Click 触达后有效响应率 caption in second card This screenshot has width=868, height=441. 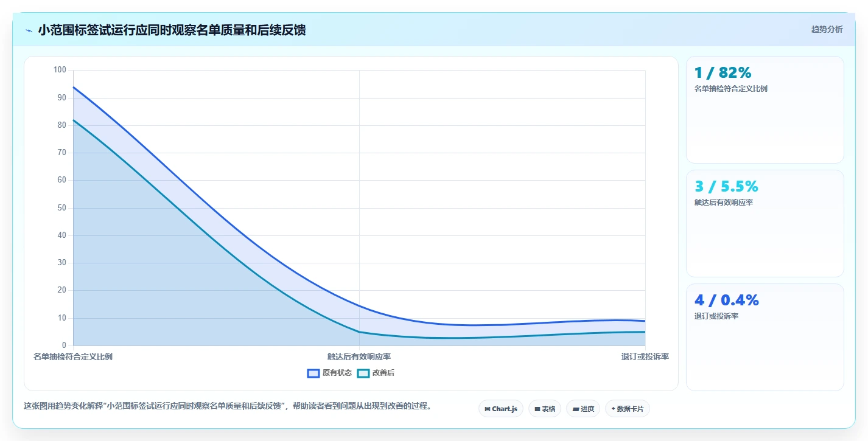point(724,203)
